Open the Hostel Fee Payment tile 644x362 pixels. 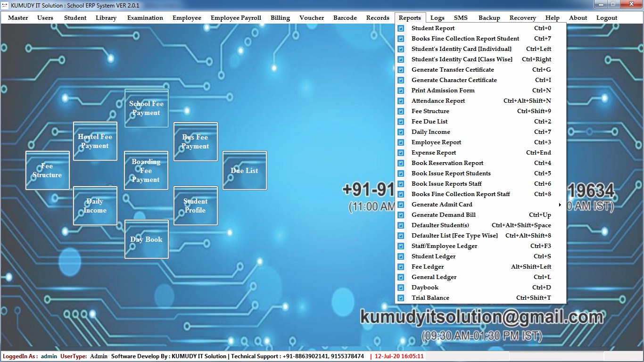[x=95, y=141]
